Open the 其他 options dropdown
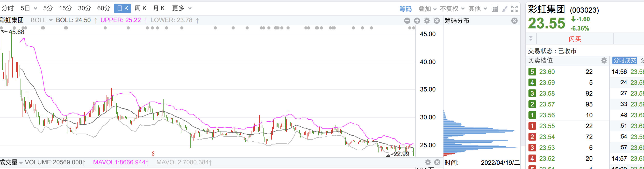The image size is (644, 169). click(478, 9)
